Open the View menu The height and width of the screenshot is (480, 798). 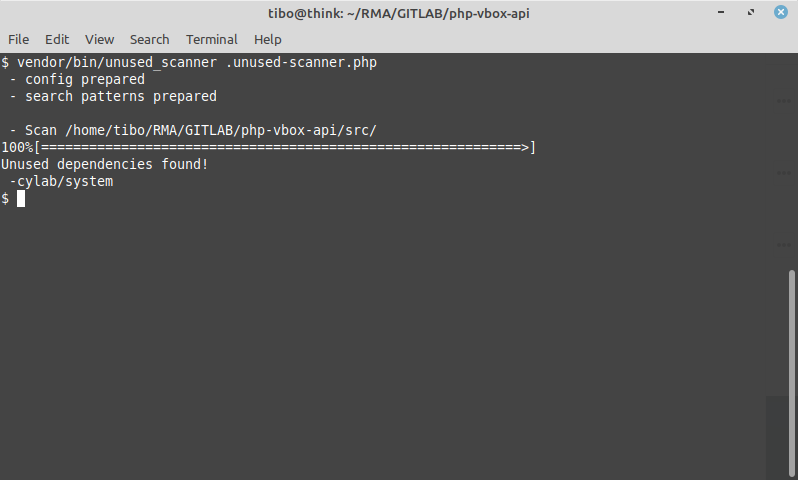click(99, 39)
